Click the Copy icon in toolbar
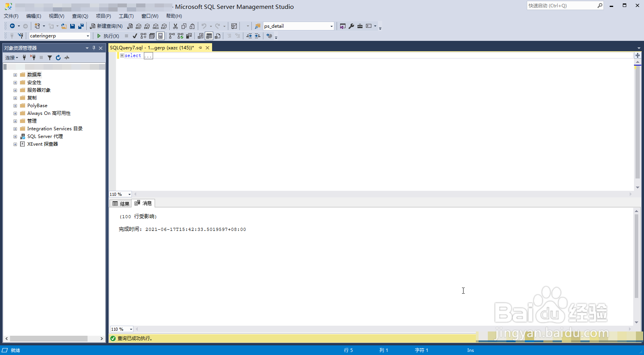Screen dimensions: 644x355 click(184, 26)
